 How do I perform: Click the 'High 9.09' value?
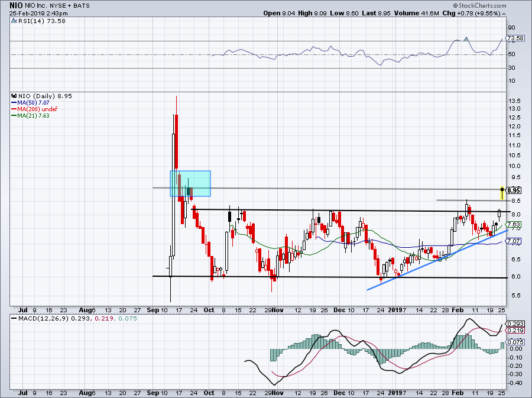(x=313, y=13)
